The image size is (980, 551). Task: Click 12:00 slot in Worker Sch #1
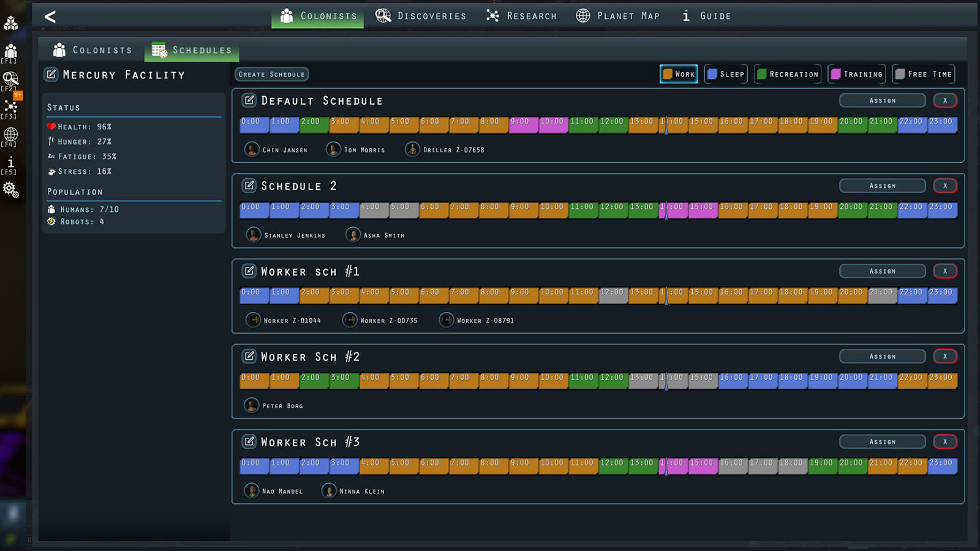click(x=614, y=295)
